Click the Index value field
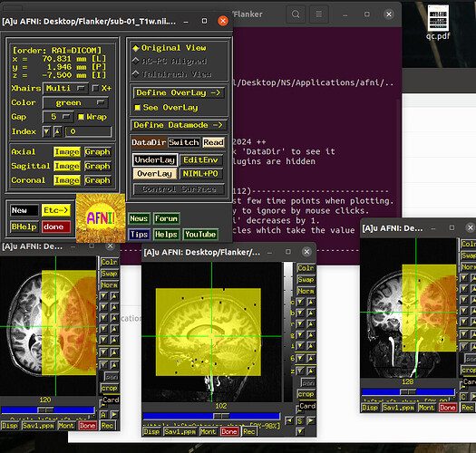476x453 pixels. 88,131
